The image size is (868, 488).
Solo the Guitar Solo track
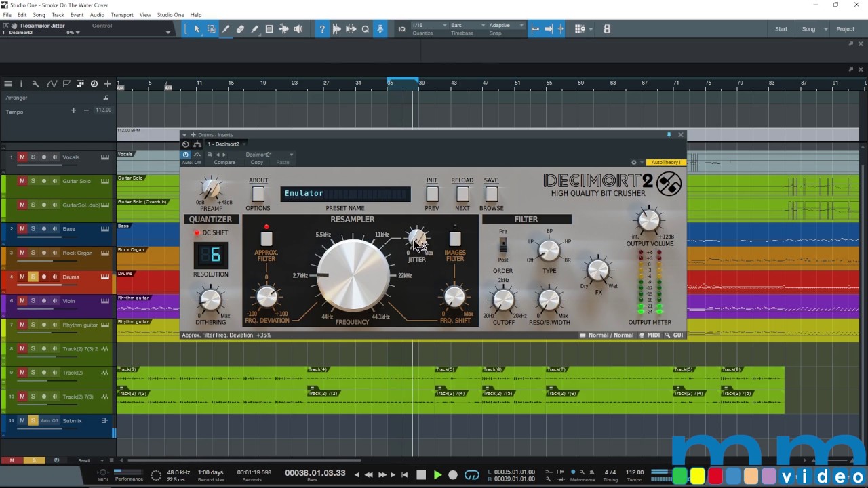coord(33,181)
